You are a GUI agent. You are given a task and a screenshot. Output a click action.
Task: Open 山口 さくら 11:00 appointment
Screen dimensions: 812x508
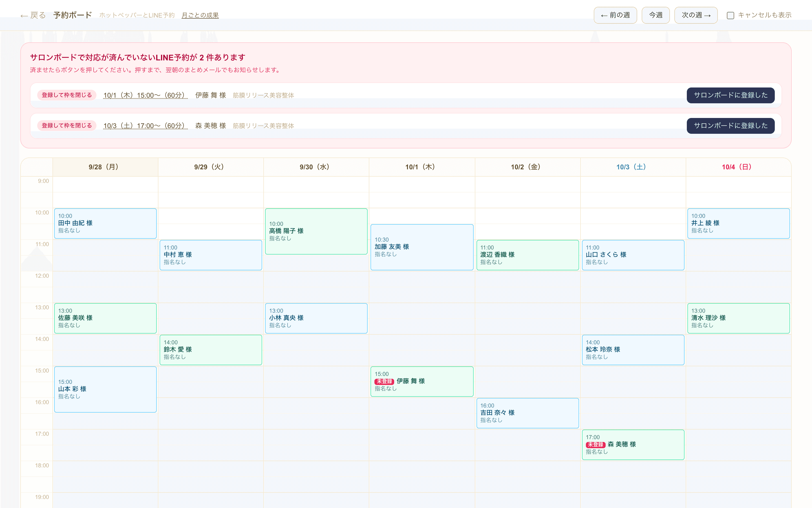(633, 255)
